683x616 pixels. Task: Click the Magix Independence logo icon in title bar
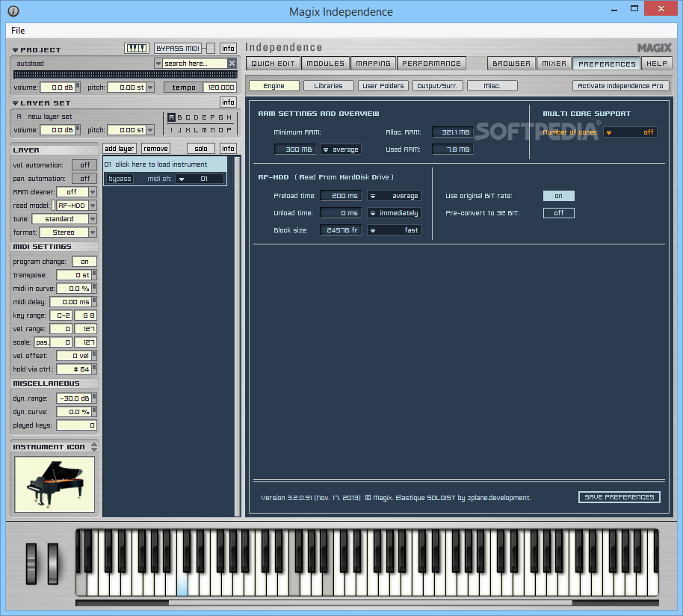[x=13, y=11]
